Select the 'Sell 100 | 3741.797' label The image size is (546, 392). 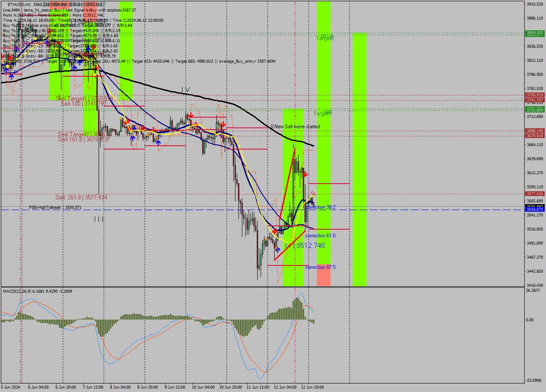pyautogui.click(x=83, y=104)
